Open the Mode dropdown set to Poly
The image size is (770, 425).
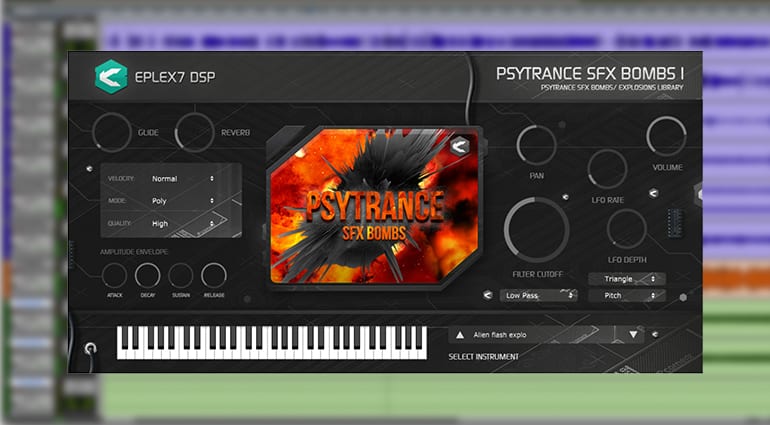183,200
